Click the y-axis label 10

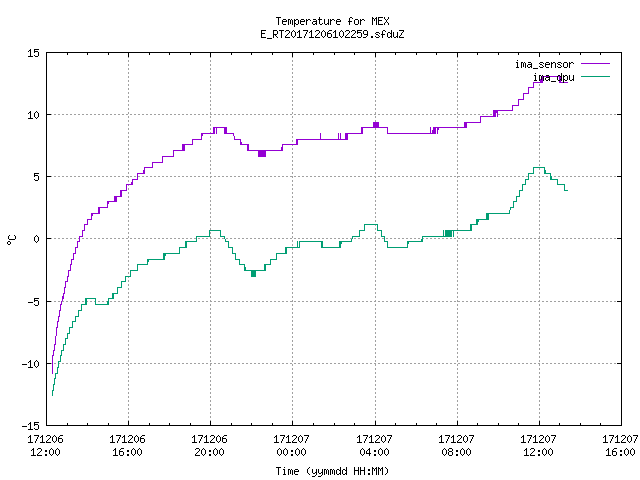[33, 115]
